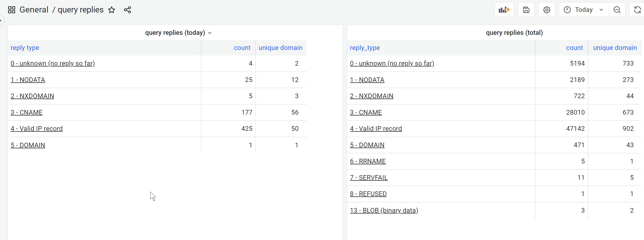Click the query replies (total) panel title
Viewport: 644px width, 240px height.
tap(514, 33)
